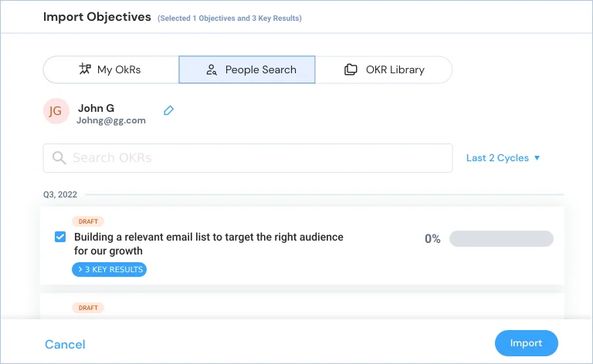Click the magnifier icon in Search OKRs

pos(59,158)
